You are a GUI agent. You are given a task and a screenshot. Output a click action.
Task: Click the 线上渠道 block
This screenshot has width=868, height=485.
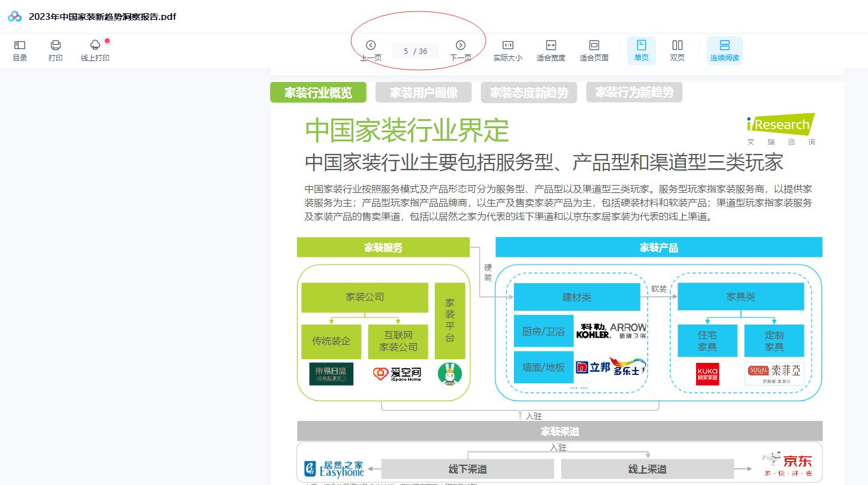coord(647,469)
